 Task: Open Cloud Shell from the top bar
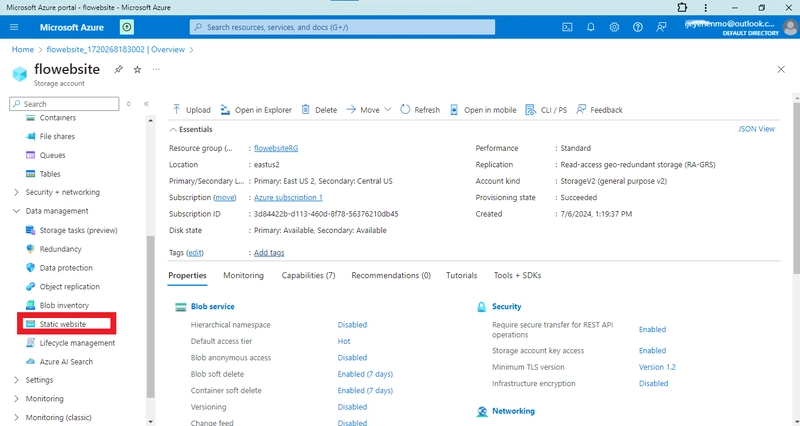click(x=567, y=27)
